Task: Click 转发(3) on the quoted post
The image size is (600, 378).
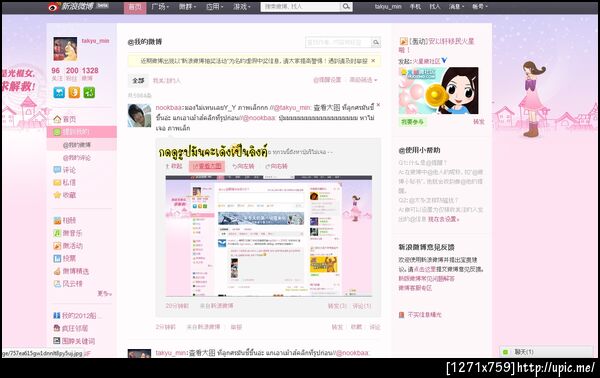Action: coord(337,306)
